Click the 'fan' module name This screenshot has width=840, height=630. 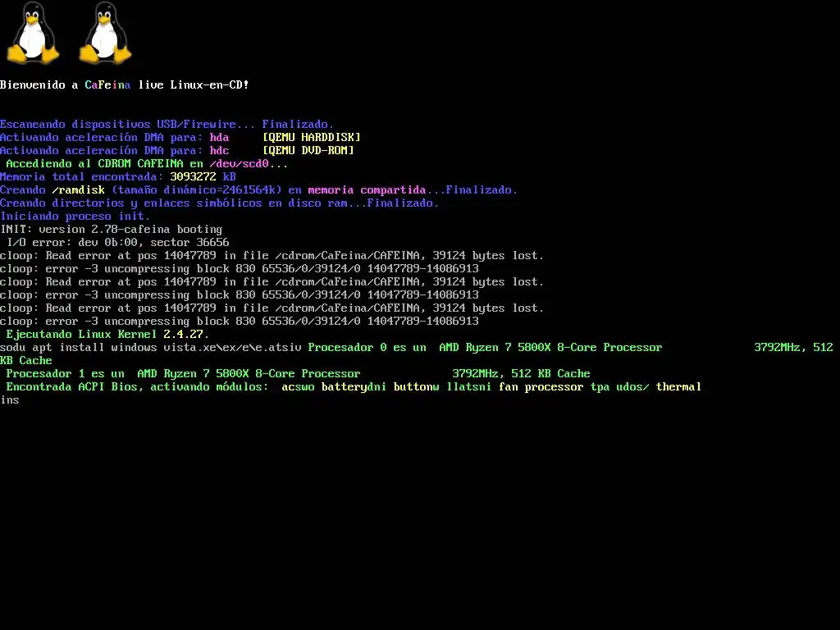pos(508,387)
